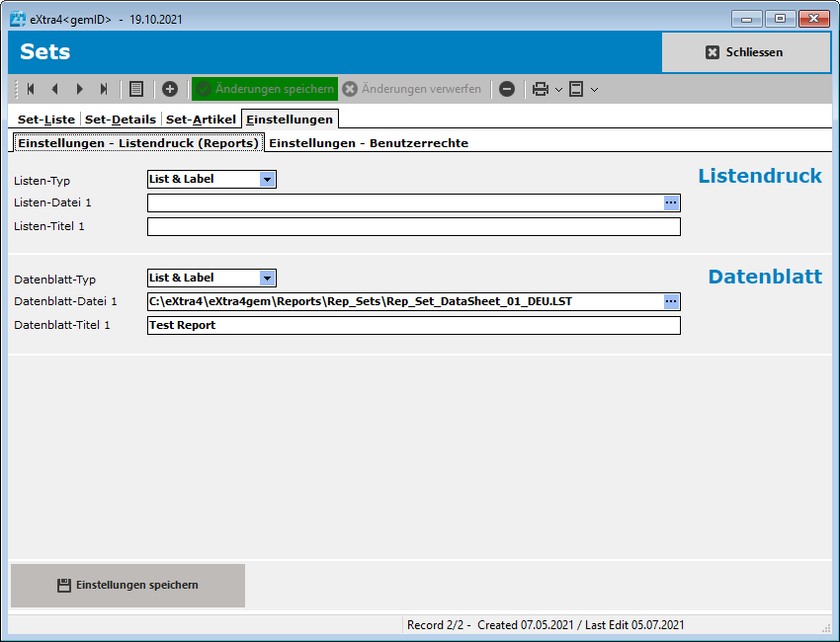Click the printer icon in toolbar
Viewport: 840px width, 642px height.
[540, 89]
